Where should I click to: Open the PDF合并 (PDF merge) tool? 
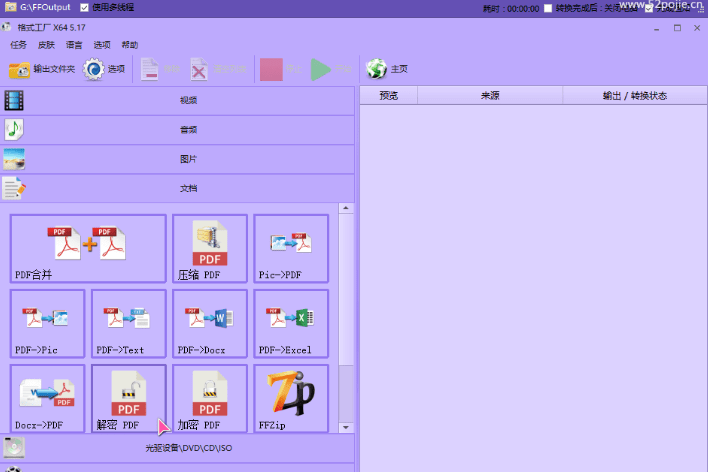[88, 248]
